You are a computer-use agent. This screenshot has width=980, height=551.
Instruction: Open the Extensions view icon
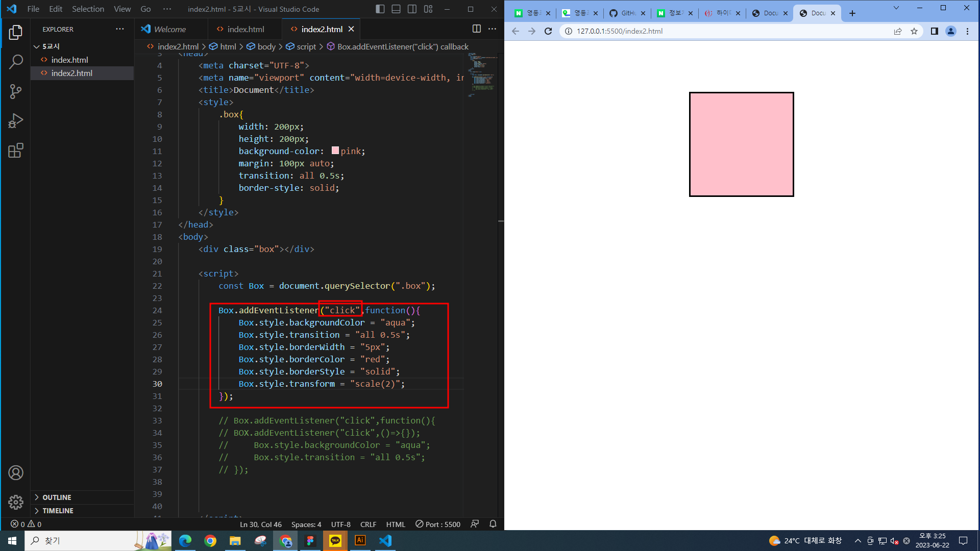[16, 151]
